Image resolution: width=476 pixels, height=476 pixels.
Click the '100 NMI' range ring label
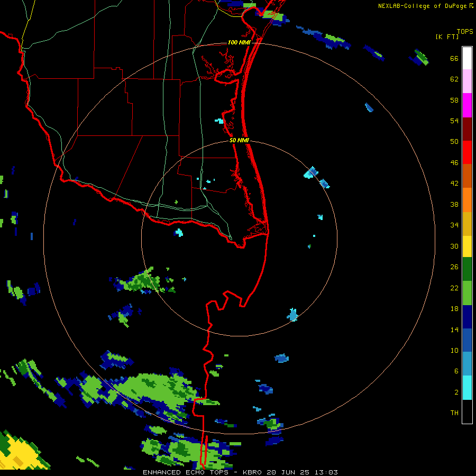(239, 42)
